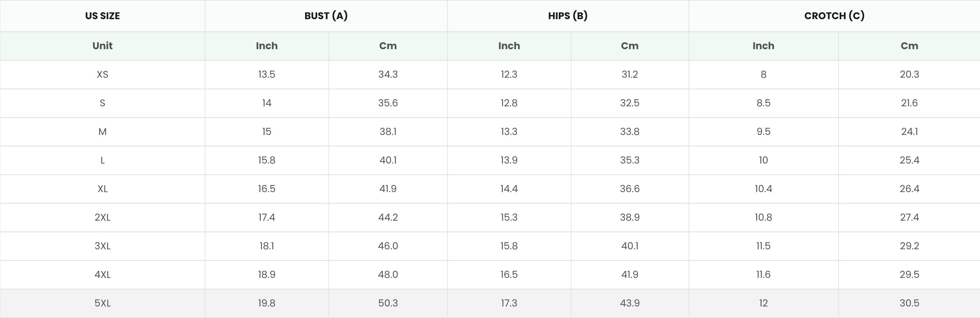Select the S size row label
This screenshot has height=318, width=980.
[102, 103]
